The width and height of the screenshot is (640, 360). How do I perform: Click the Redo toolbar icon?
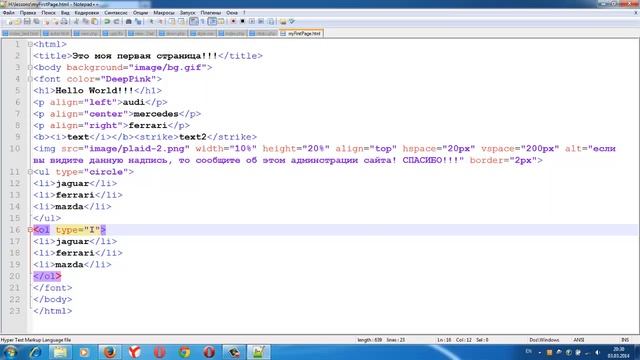tap(116, 21)
